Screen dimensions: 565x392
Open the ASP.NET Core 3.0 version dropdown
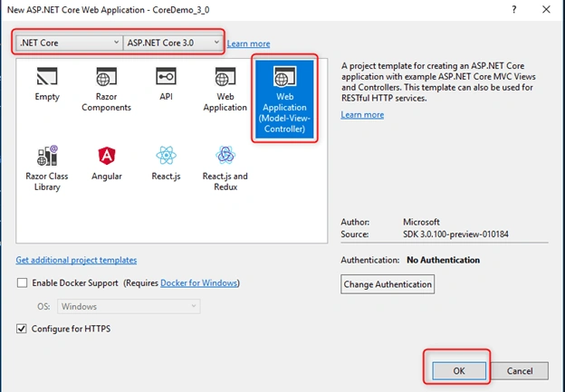tap(172, 43)
